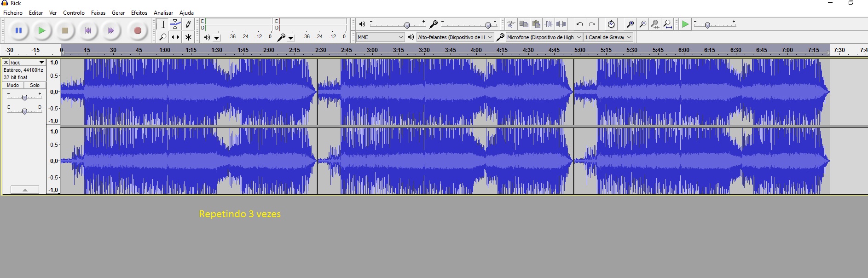Select the Time Shift tool

point(175,37)
